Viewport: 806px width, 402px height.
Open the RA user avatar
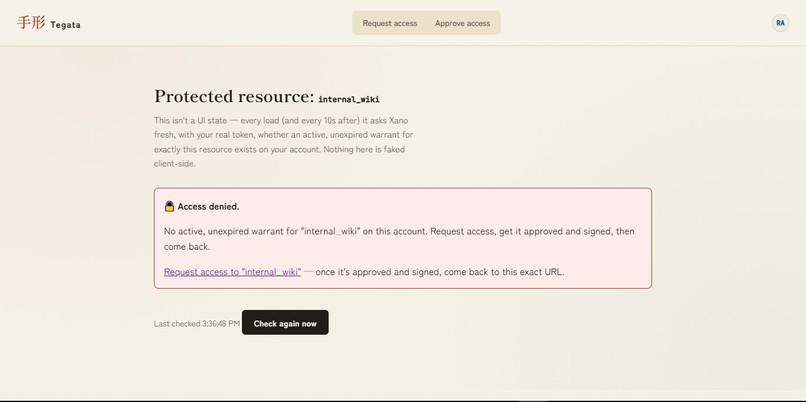[780, 23]
